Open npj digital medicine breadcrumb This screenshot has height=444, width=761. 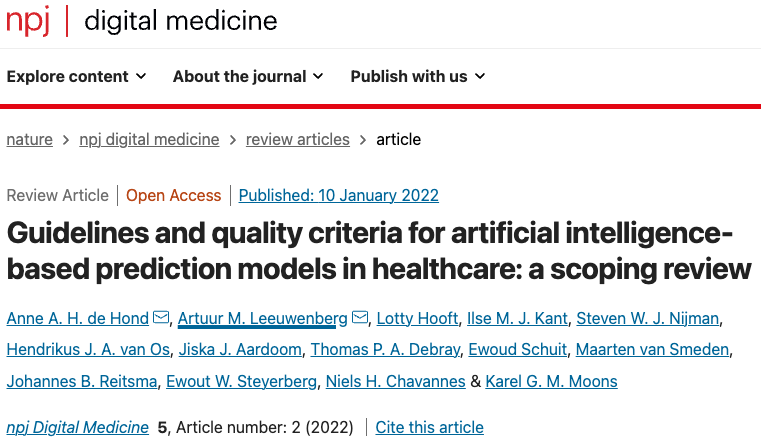click(149, 140)
